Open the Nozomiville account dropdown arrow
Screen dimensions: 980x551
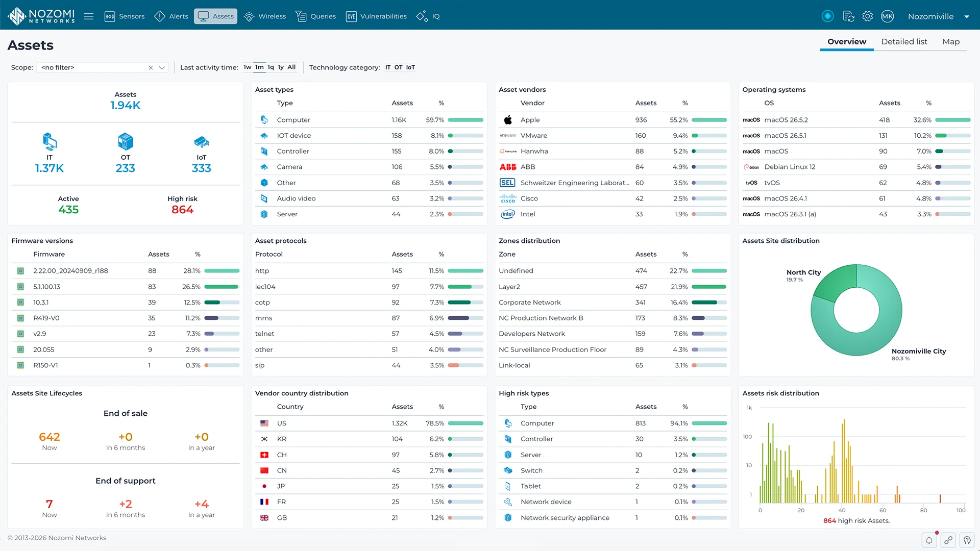point(967,16)
